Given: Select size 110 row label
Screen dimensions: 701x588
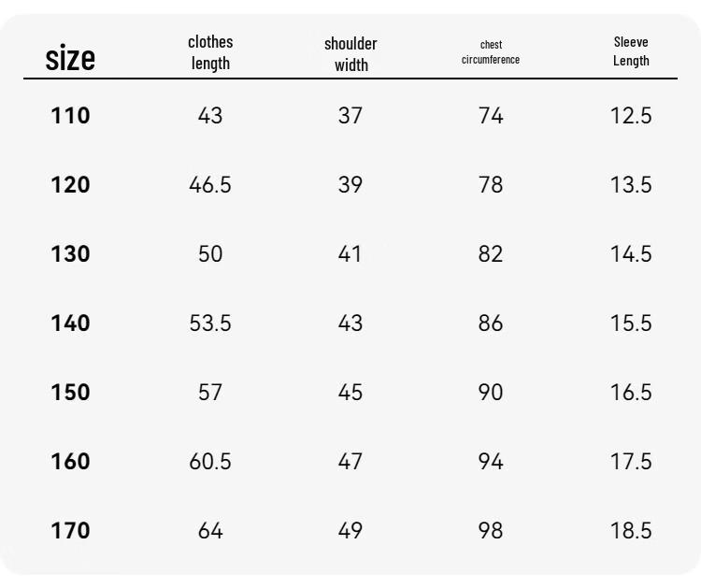Looking at the screenshot, I should 70,116.
